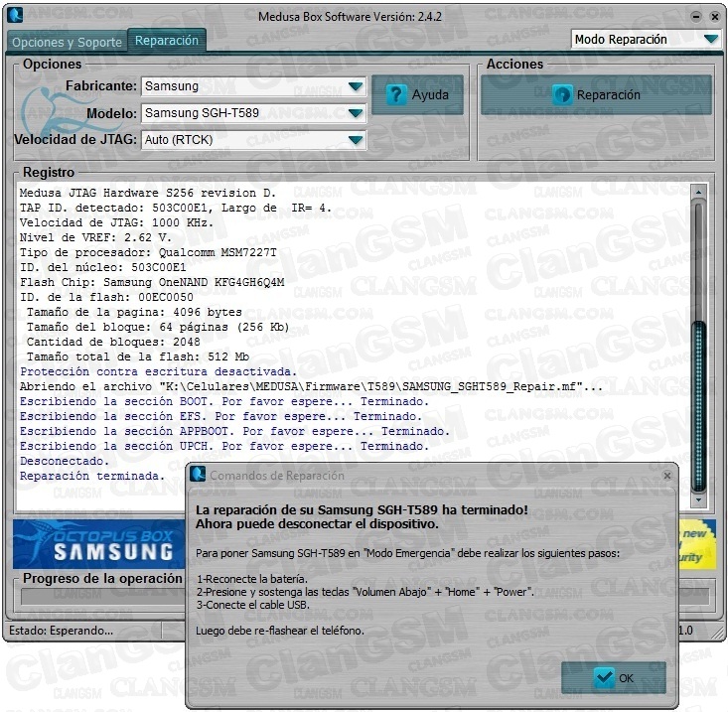Confirm dialog with OK button

614,677
